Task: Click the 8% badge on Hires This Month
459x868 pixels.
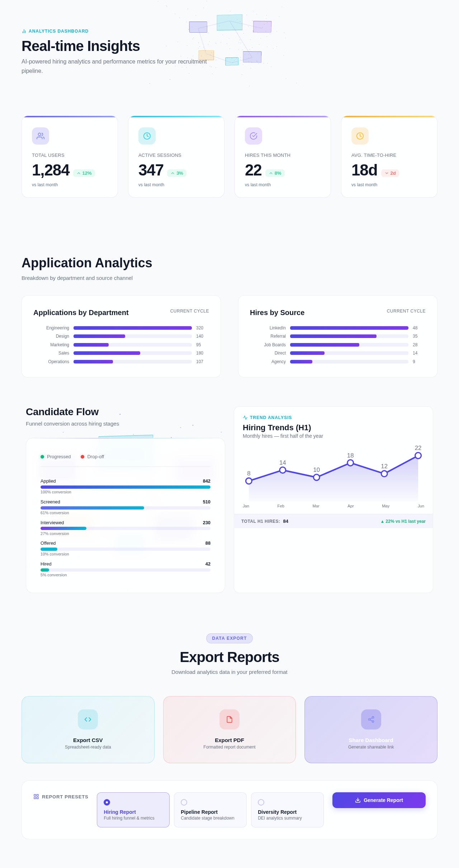Action: [x=275, y=173]
